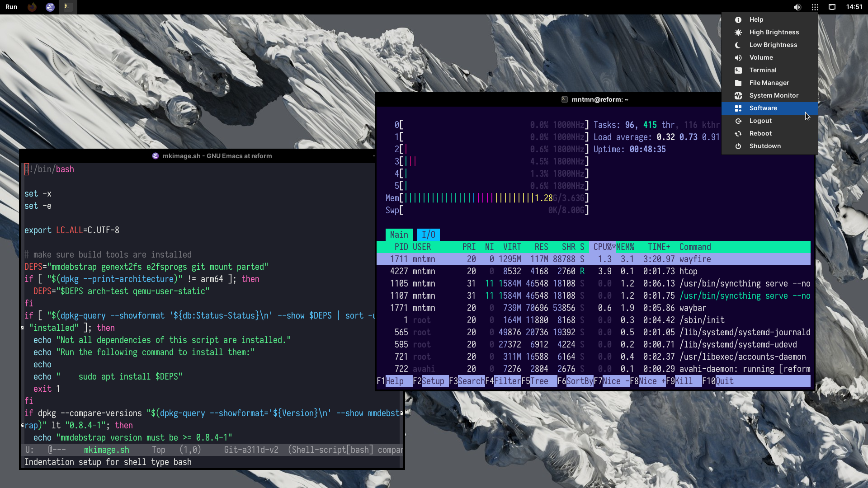Image resolution: width=868 pixels, height=488 pixels.
Task: Click F6 SortBy in htop footer
Action: 579,381
